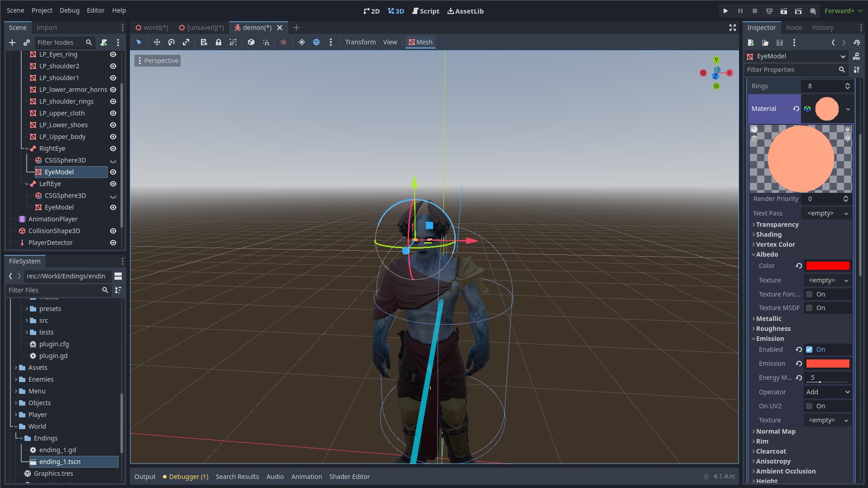868x488 pixels.
Task: Collapse the LeftEye node in scene tree
Action: [27, 184]
